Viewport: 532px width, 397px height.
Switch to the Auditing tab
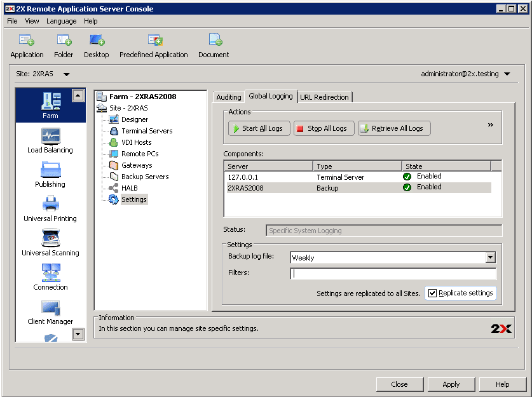(229, 97)
